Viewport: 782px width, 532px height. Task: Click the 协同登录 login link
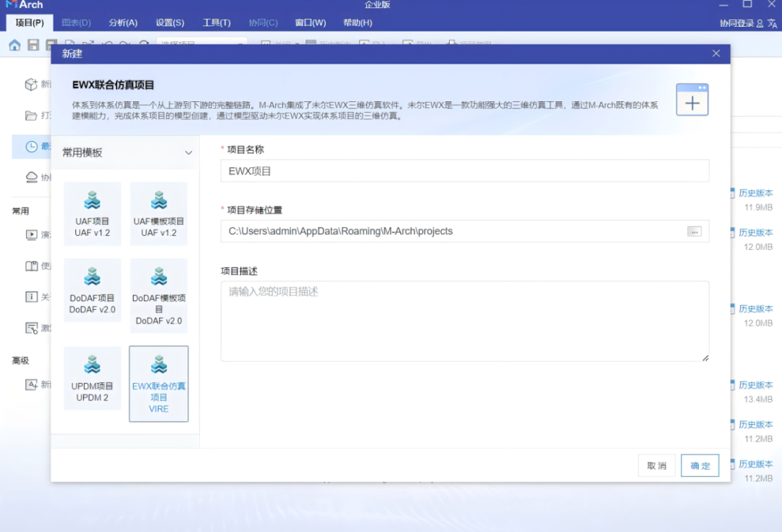pos(736,23)
